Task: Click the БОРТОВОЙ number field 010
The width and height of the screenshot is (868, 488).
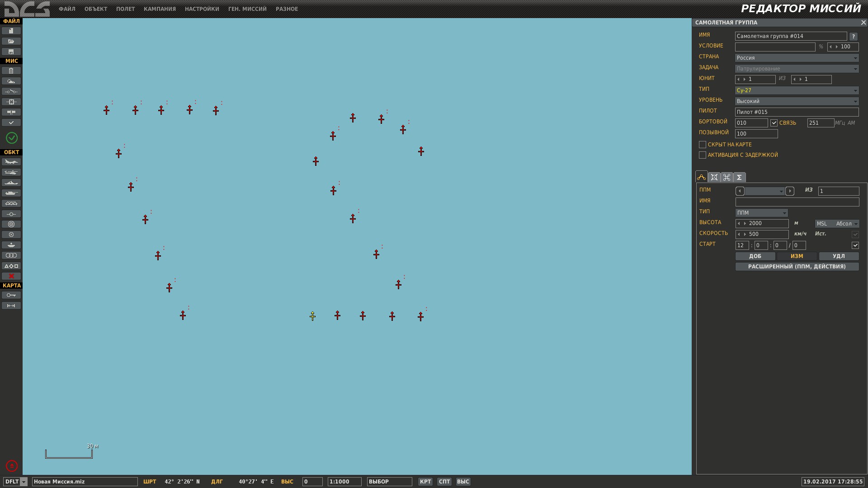Action: tap(751, 123)
